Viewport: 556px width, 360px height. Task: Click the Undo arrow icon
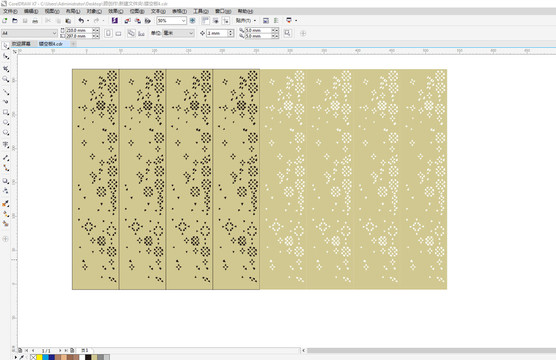coord(81,21)
